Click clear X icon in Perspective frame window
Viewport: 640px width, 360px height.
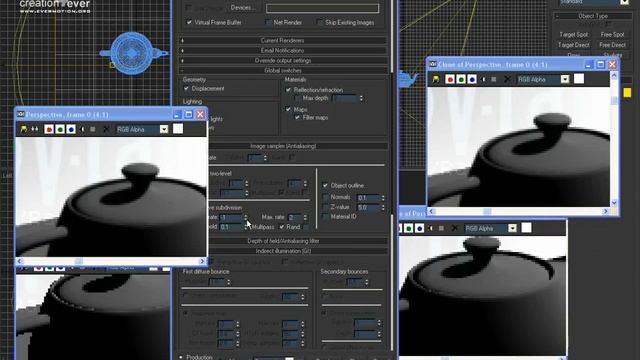pos(106,129)
